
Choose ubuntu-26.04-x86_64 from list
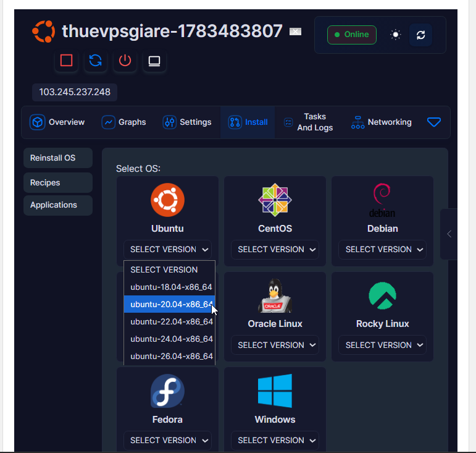(169, 357)
